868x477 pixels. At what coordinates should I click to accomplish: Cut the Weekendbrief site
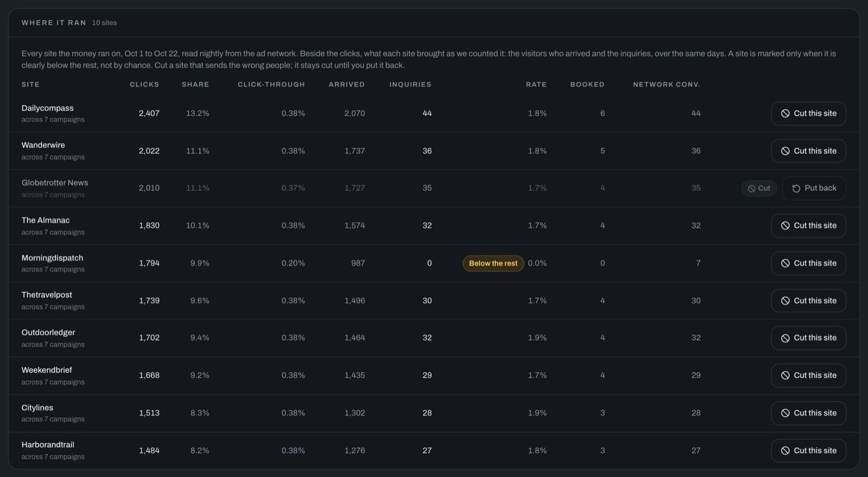(x=808, y=375)
